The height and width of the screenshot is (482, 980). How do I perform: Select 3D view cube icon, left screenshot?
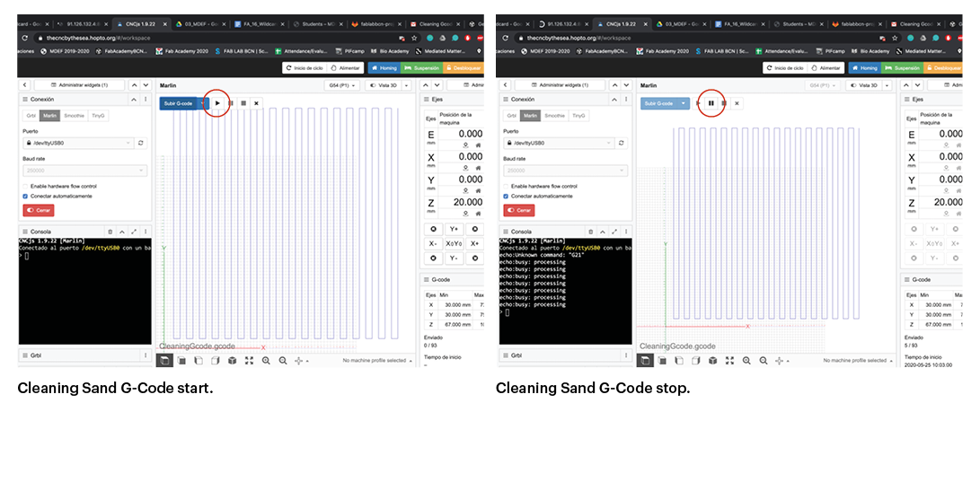tap(163, 360)
